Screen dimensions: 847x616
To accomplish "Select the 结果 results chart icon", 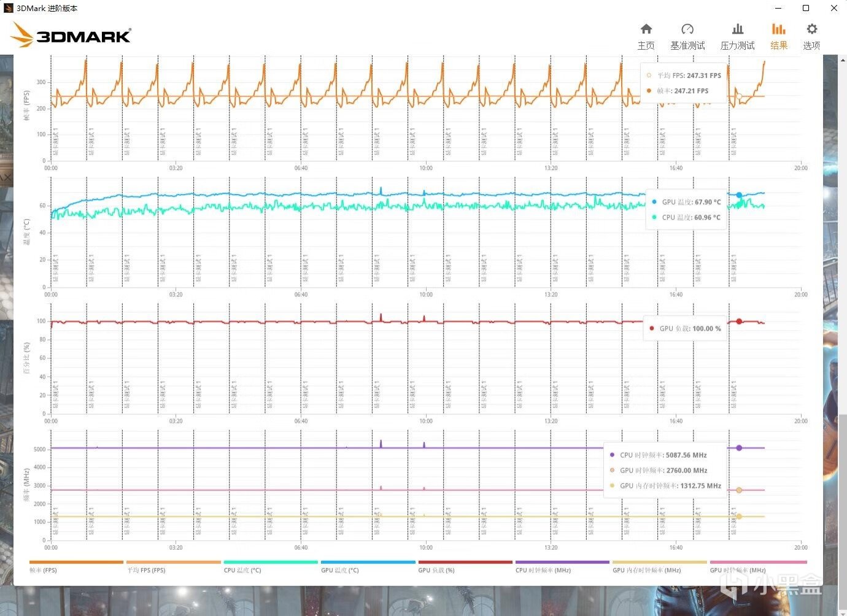I will tap(779, 29).
